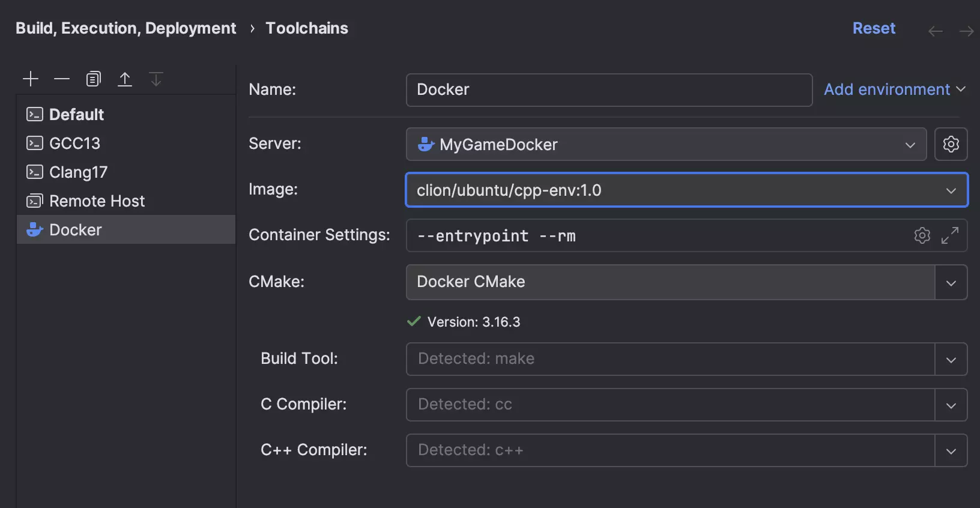
Task: Add a new toolchain with plus icon
Action: [x=30, y=79]
